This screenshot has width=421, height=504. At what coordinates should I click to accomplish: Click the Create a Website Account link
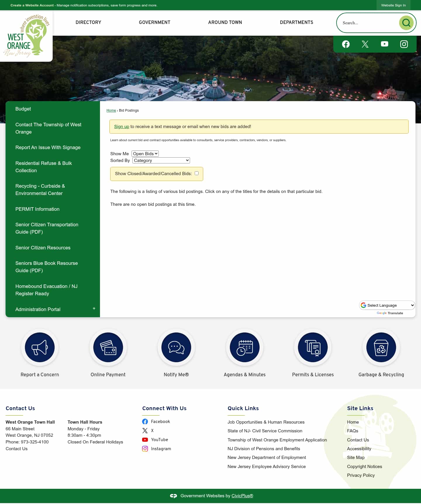pos(32,5)
